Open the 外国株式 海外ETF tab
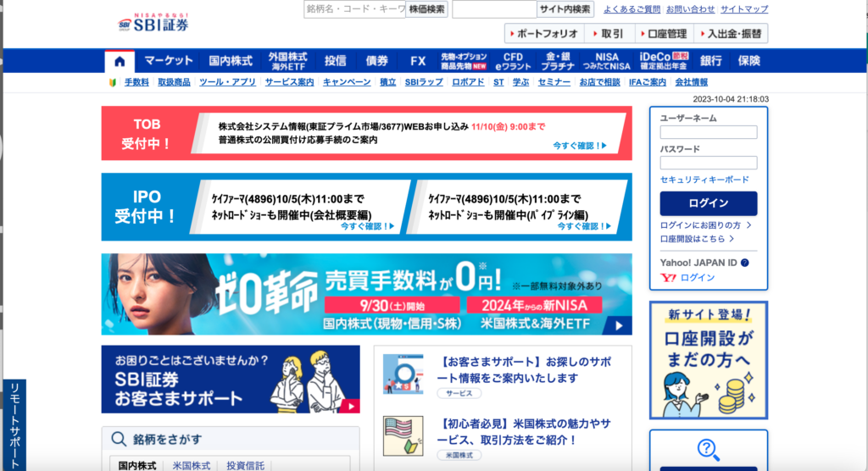Image resolution: width=868 pixels, height=471 pixels. coord(288,61)
